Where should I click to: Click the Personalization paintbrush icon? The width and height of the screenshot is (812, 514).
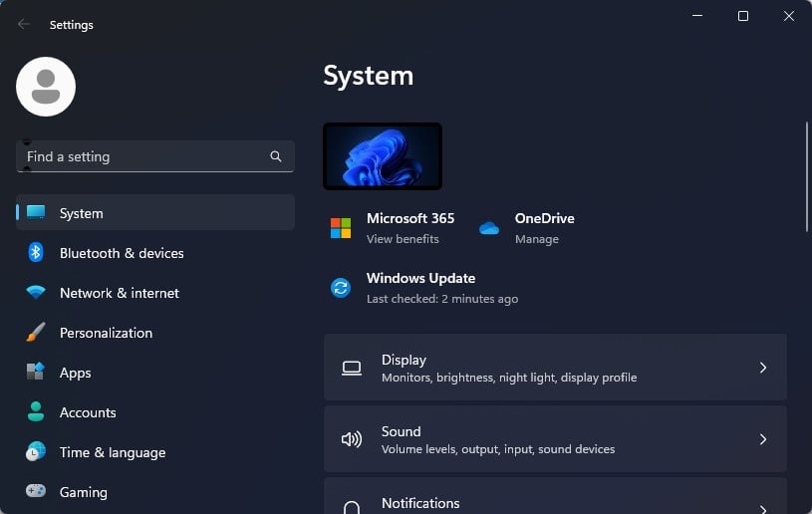(36, 333)
